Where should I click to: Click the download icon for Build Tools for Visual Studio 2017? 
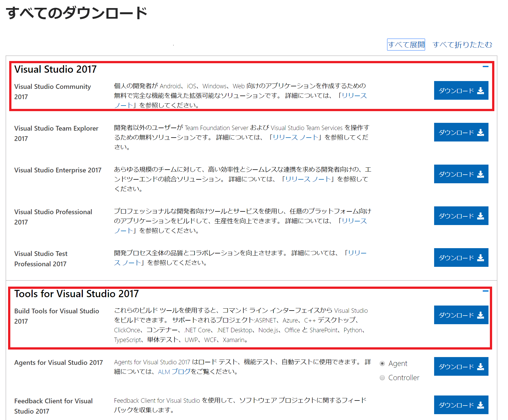(x=480, y=315)
